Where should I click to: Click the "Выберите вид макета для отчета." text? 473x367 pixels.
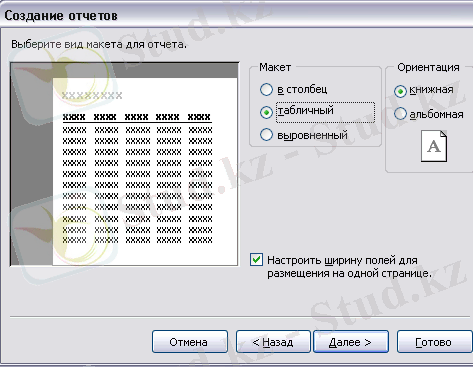pyautogui.click(x=99, y=44)
